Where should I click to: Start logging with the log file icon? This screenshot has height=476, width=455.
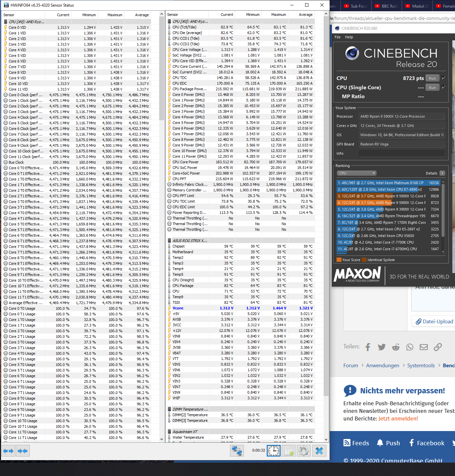click(x=289, y=451)
